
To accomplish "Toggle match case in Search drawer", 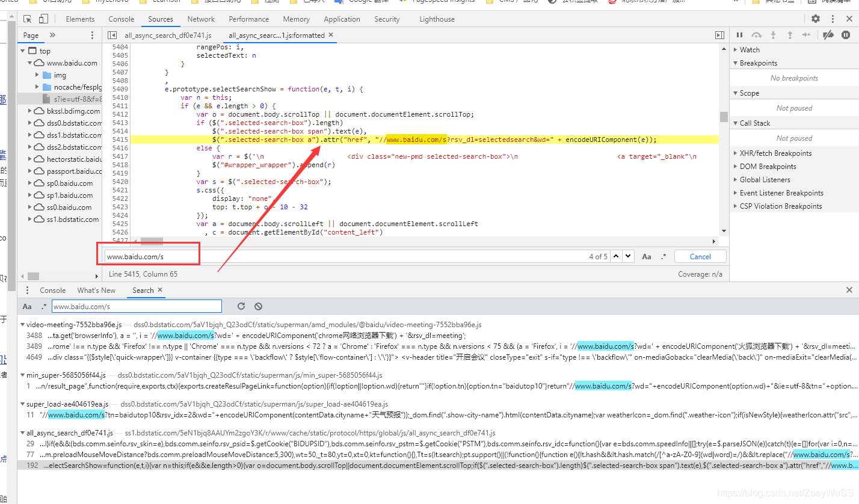I will click(x=27, y=307).
